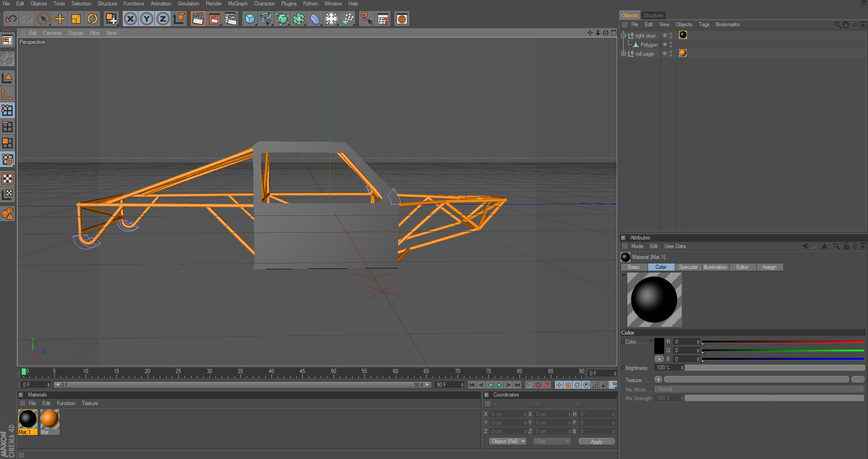Image resolution: width=868 pixels, height=459 pixels.
Task: Click the Live Selection tool icon
Action: (x=43, y=19)
